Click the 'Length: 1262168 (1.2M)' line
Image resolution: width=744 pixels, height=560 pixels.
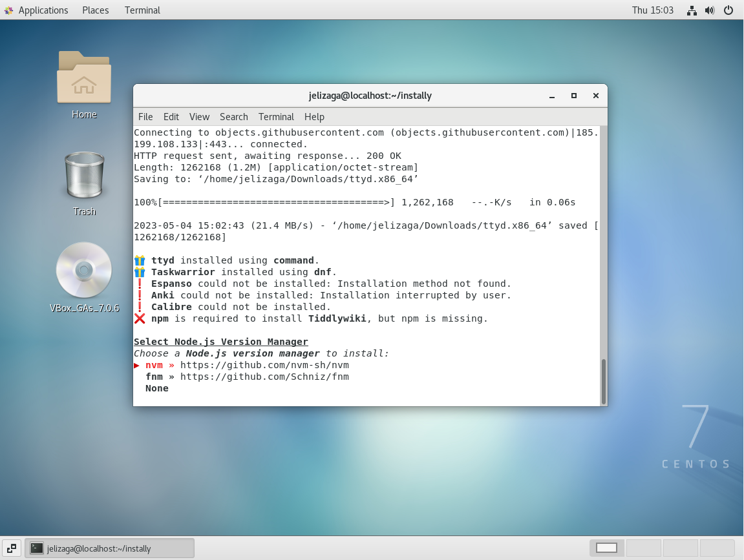pos(275,167)
